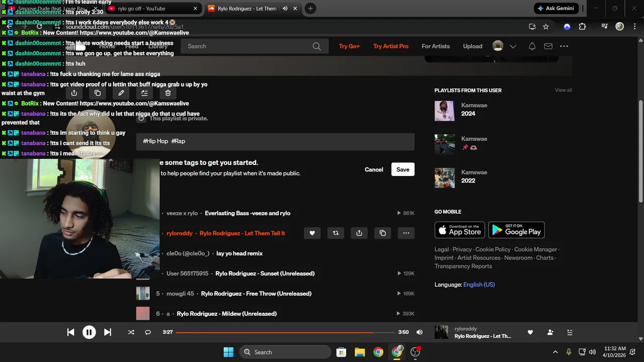Open the notifications bell
644x362 pixels.
532,46
